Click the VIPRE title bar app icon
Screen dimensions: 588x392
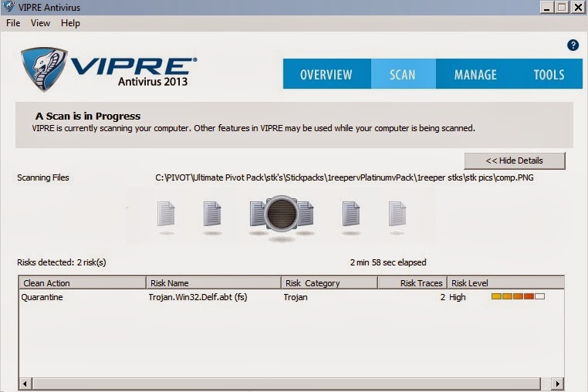coord(8,7)
